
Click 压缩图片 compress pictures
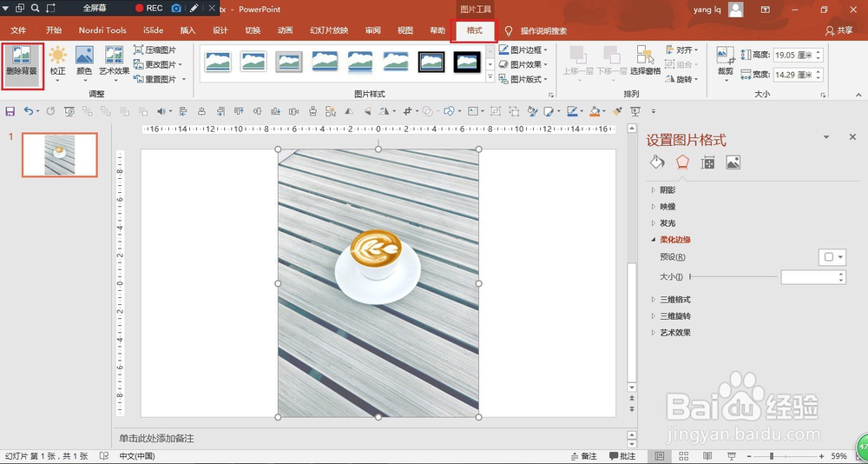(155, 50)
